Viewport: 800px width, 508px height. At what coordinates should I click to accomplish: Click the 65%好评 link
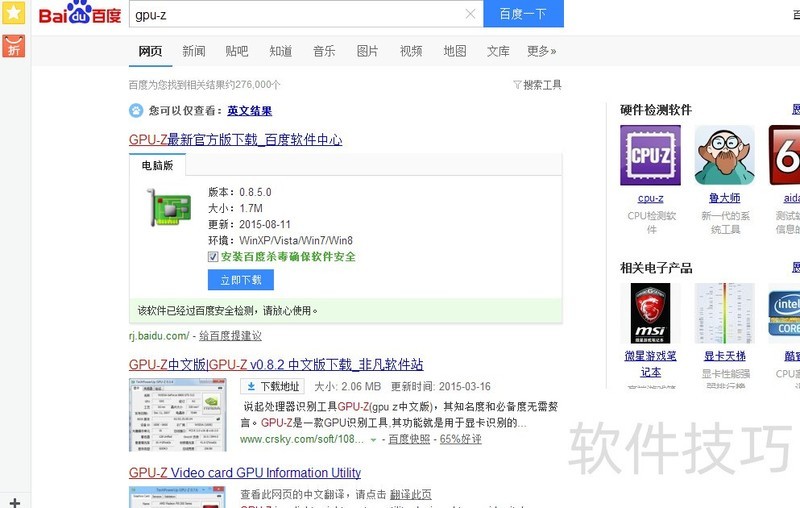(460, 439)
